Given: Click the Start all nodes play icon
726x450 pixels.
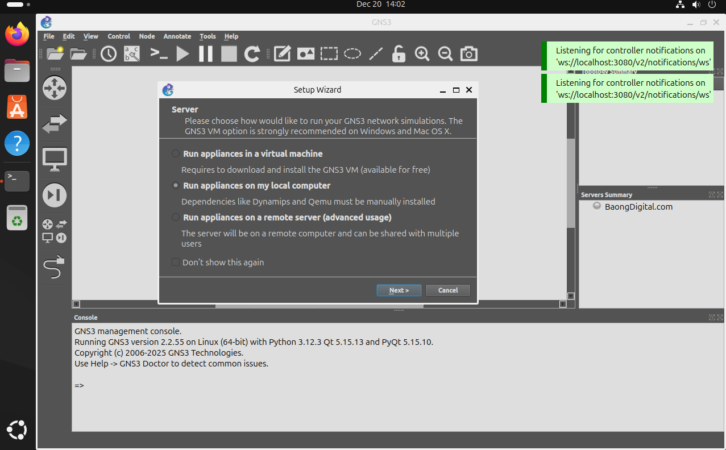Looking at the screenshot, I should click(182, 54).
